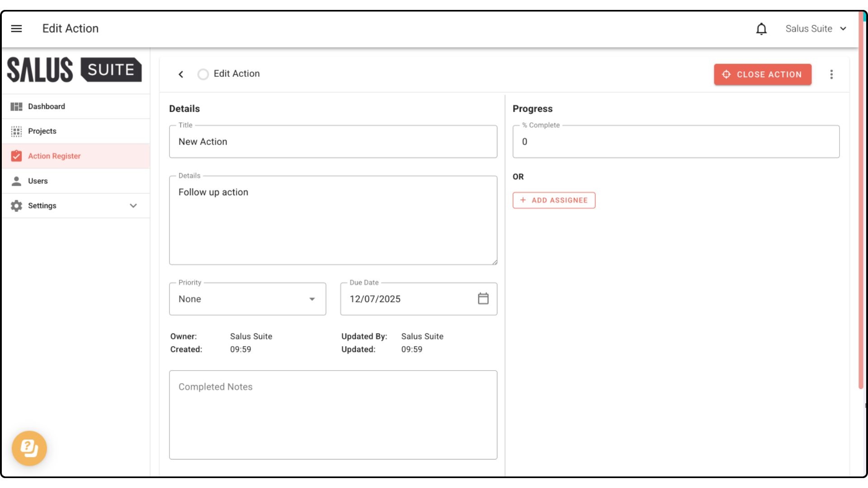
Task: Click the Settings gear icon
Action: click(x=16, y=206)
